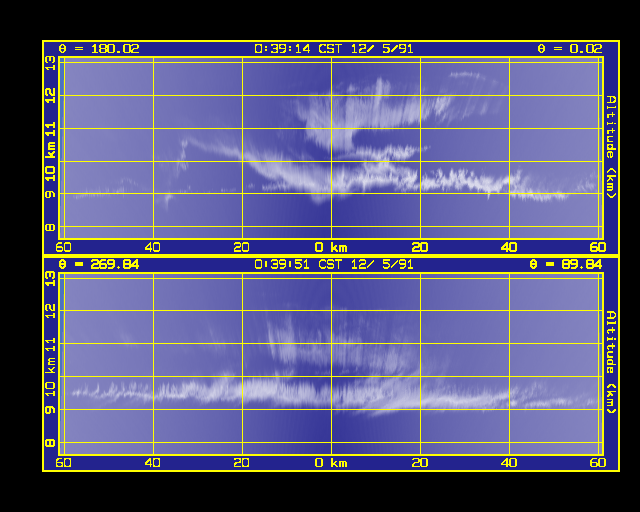This screenshot has width=640, height=512.
Task: Click the "Altitude (km)" axis title in the 0:39:51 panel
Action: click(611, 363)
